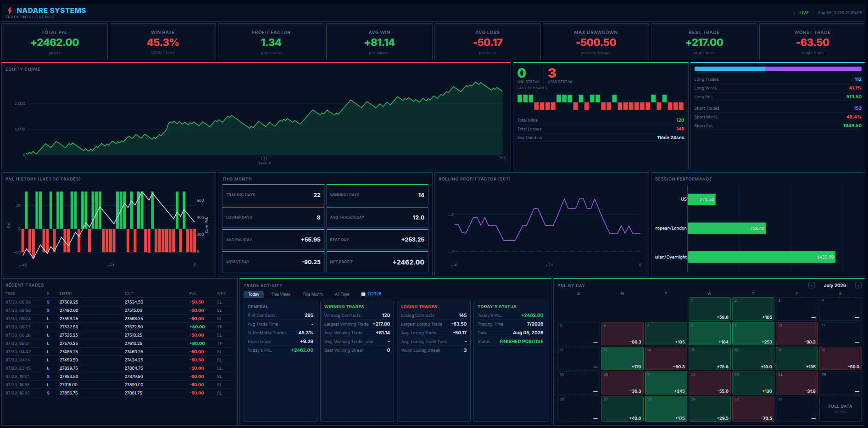The width and height of the screenshot is (868, 428).
Task: Click the Profit Factor 1.34 card
Action: click(271, 42)
